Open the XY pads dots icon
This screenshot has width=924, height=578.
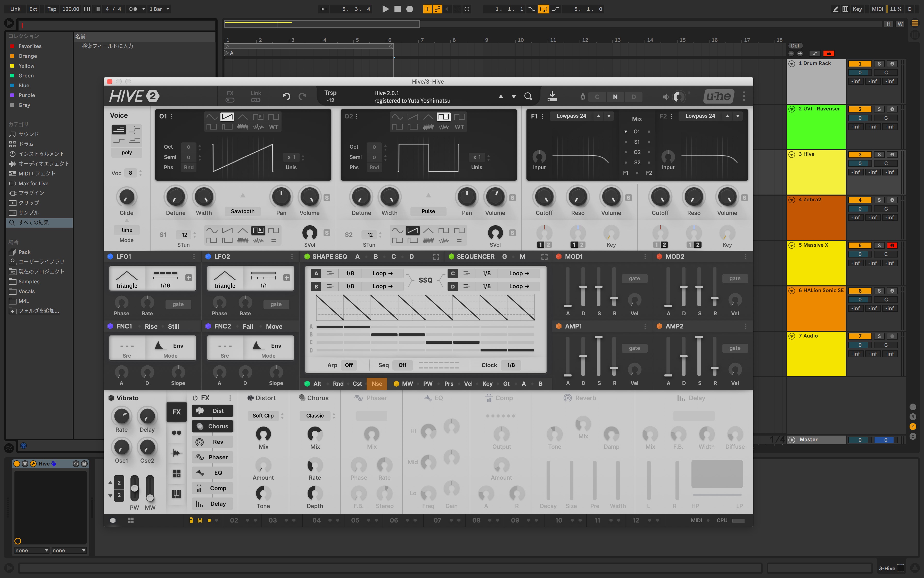coord(176,433)
